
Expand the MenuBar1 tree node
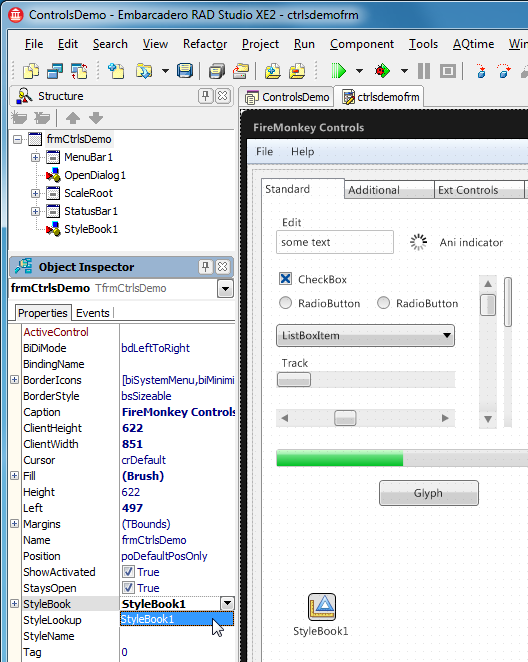(35, 157)
